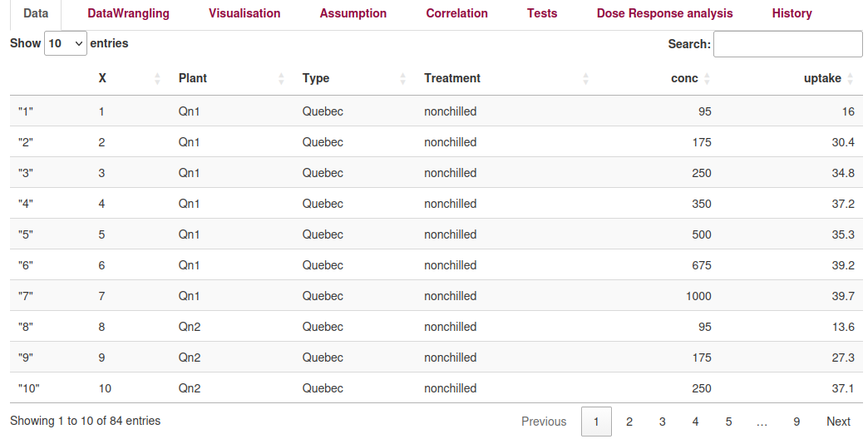Sort table by Plant column arrows
Screen dimensions: 868x439
click(282, 79)
